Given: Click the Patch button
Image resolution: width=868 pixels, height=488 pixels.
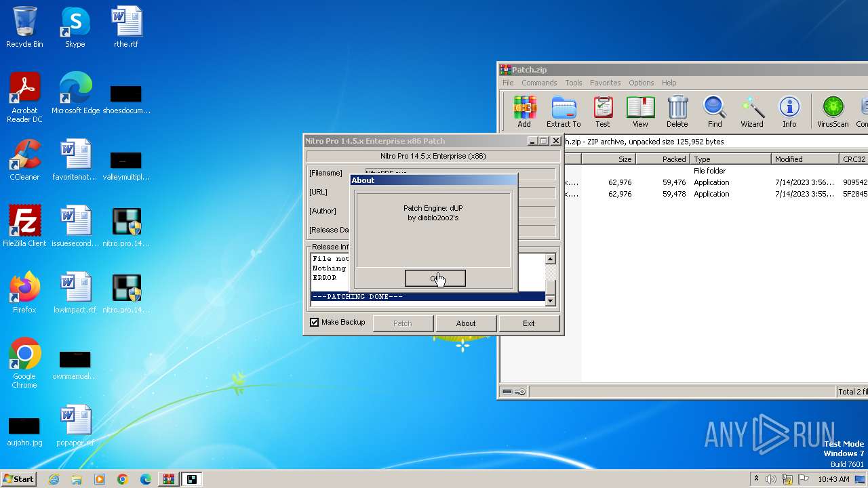Looking at the screenshot, I should 403,323.
